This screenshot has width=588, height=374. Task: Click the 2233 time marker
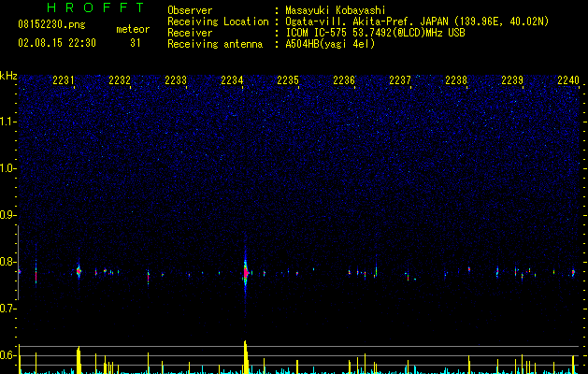pyautogui.click(x=176, y=80)
